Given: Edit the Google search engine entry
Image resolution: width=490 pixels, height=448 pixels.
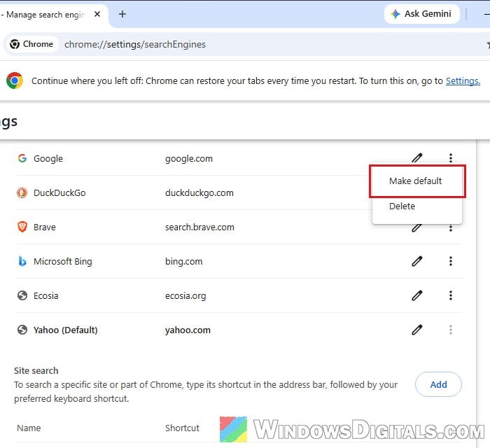Looking at the screenshot, I should [417, 158].
